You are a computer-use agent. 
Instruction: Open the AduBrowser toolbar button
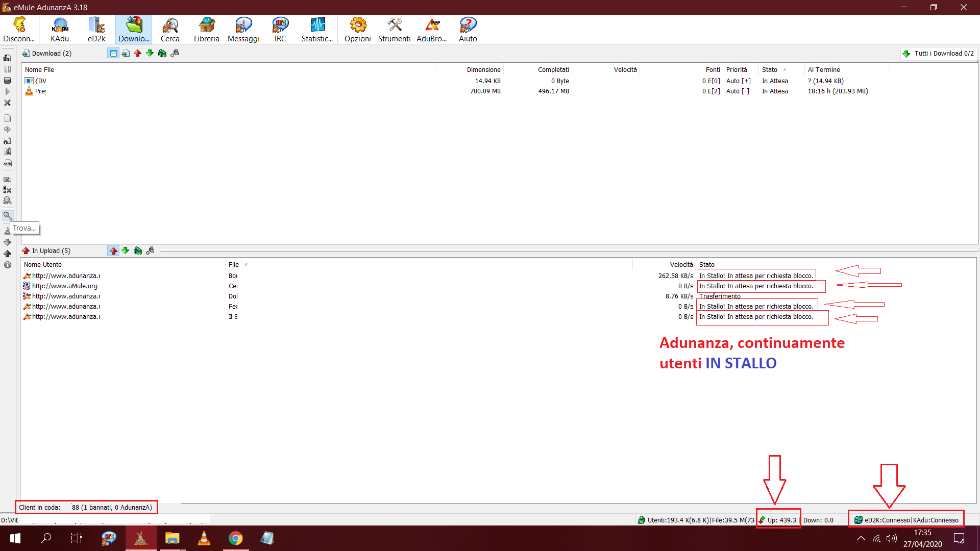pyautogui.click(x=431, y=30)
